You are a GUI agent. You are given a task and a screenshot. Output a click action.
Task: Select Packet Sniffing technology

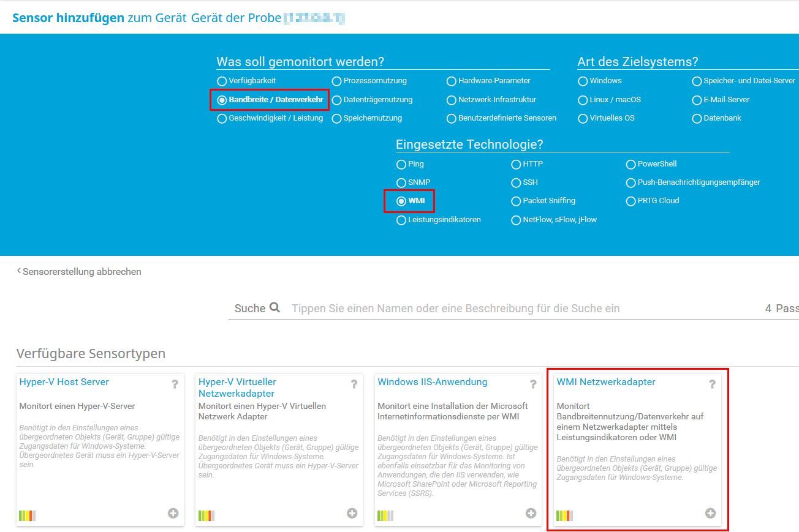coord(517,201)
